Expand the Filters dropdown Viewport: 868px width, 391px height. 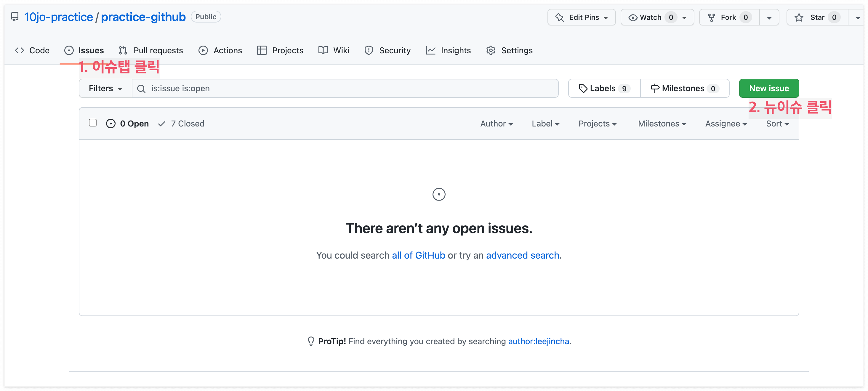[105, 88]
